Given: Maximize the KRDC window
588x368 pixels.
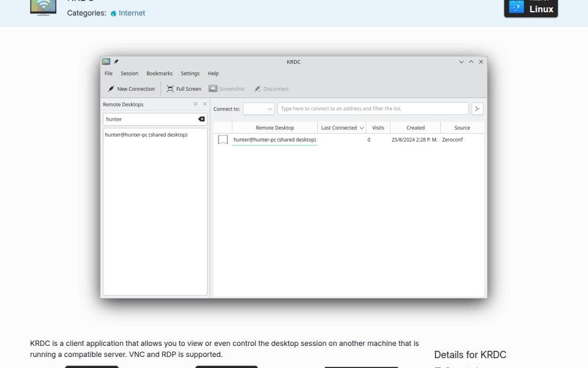Looking at the screenshot, I should click(x=471, y=62).
